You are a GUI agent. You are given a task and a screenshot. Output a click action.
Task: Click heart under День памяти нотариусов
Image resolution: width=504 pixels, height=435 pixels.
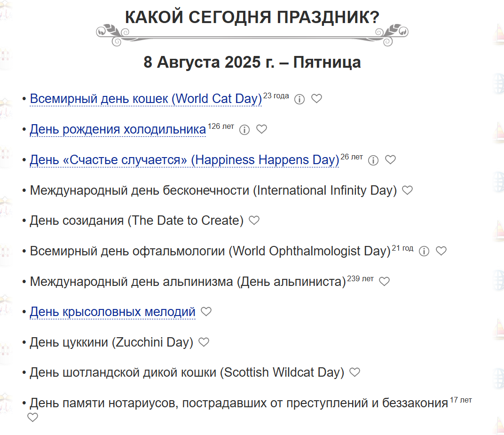pyautogui.click(x=32, y=417)
